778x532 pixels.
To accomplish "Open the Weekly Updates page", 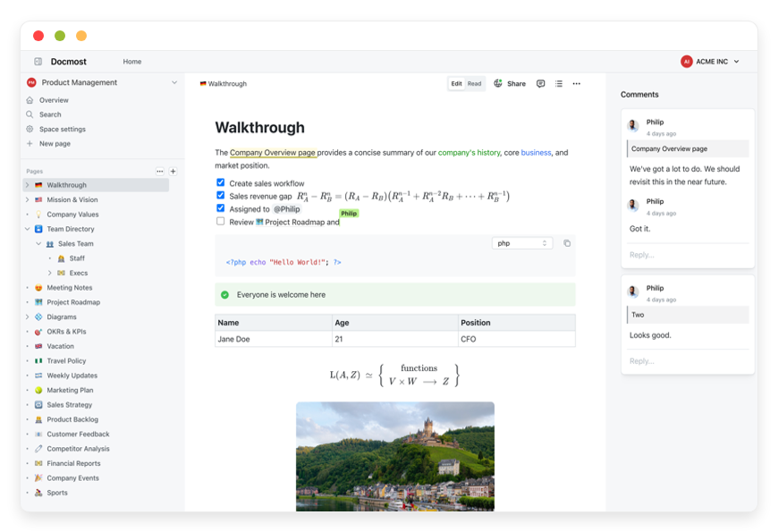I will click(72, 376).
